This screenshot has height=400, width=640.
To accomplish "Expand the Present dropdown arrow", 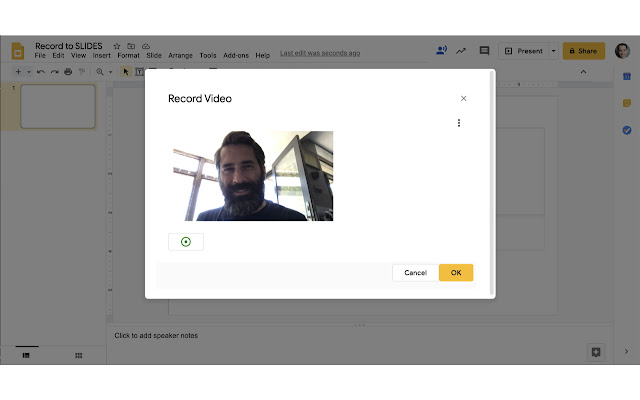I will [553, 51].
